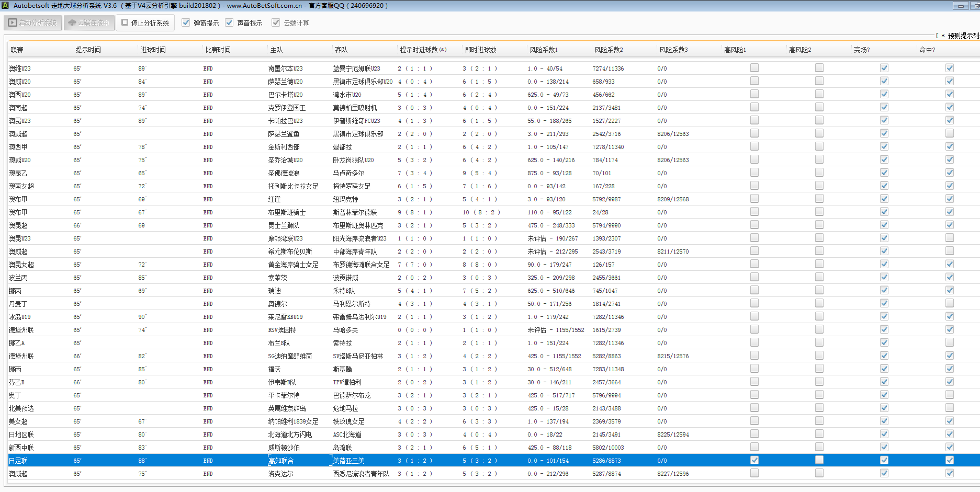Image resolution: width=980 pixels, height=492 pixels.
Task: Check 高风险2 box in 澳维U23 row
Action: [819, 68]
